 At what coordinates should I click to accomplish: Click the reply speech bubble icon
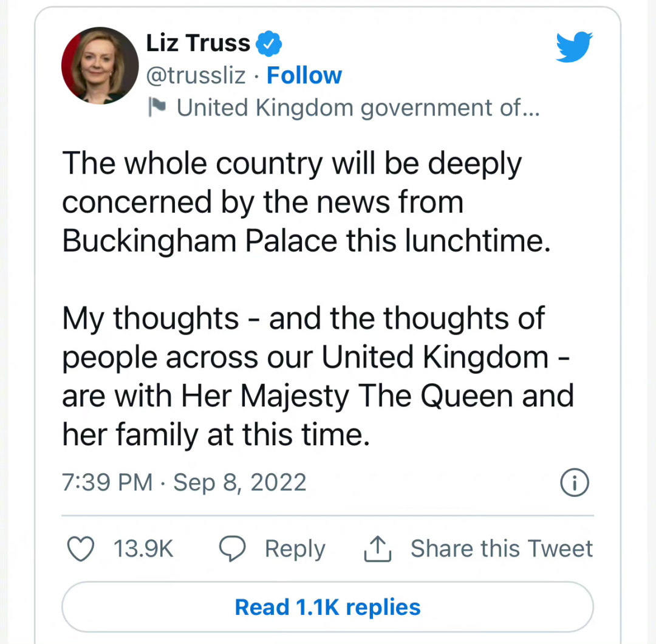[232, 549]
